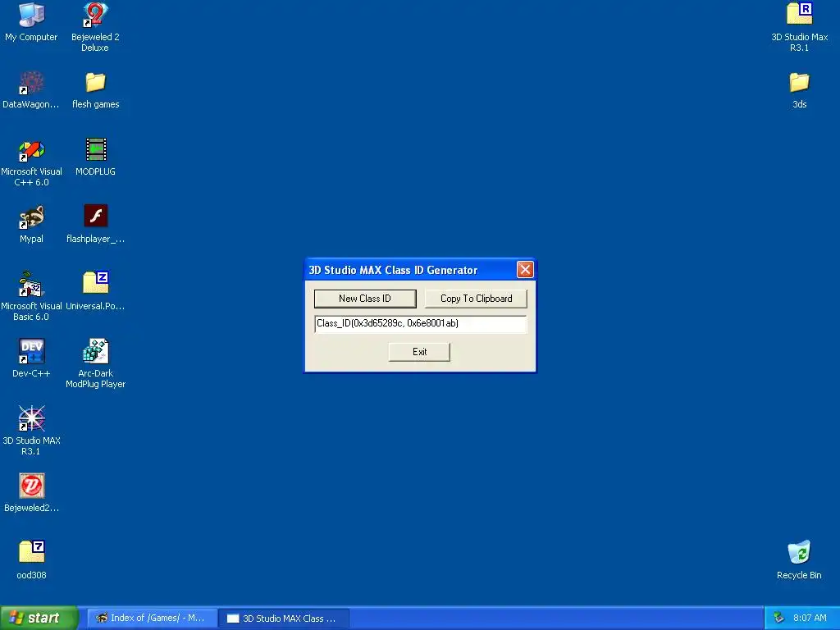Click the Exit button in the dialog
Viewport: 840px width, 630px height.
tap(419, 352)
